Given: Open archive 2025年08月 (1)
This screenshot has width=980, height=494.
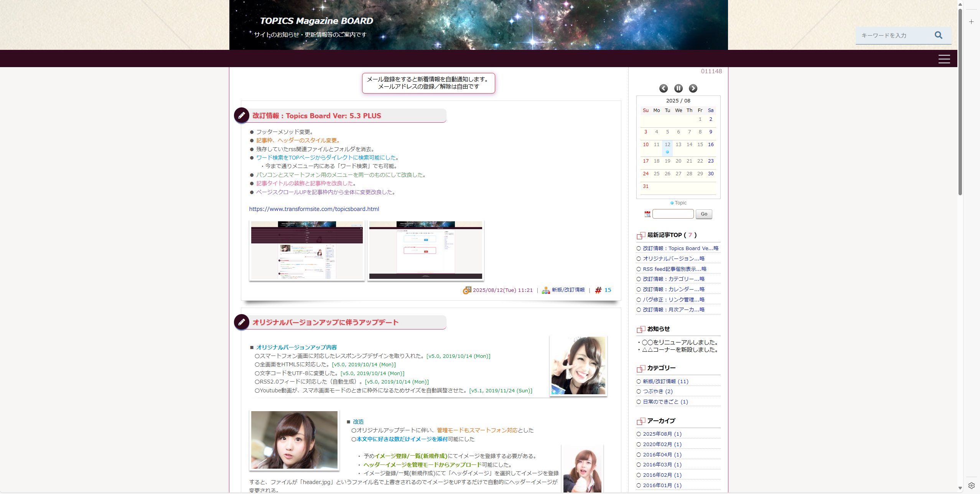Looking at the screenshot, I should coord(662,434).
